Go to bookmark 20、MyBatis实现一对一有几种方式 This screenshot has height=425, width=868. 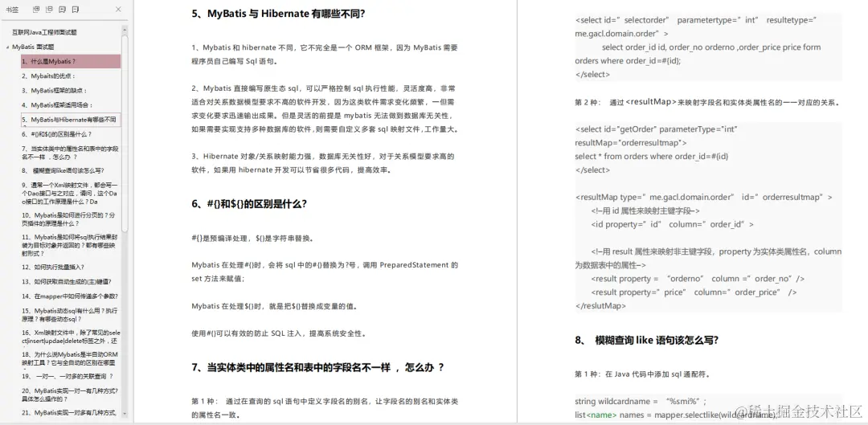coord(69,394)
